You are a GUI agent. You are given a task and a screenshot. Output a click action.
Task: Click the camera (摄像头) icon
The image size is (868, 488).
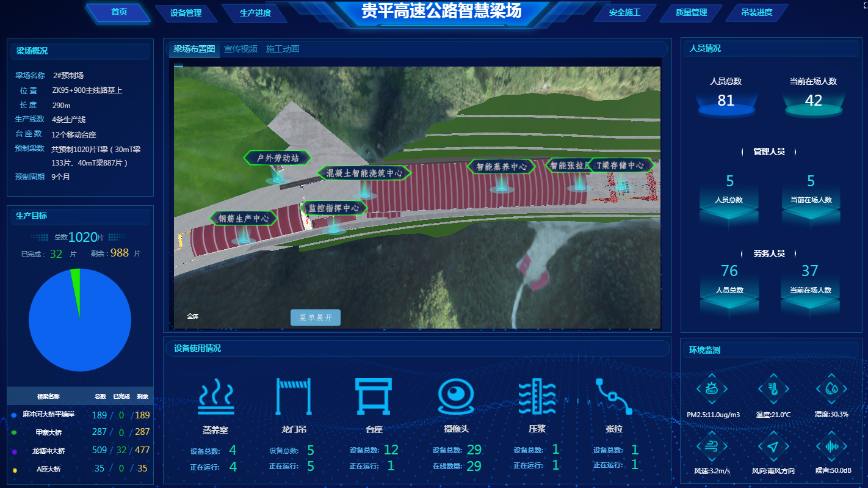point(456,396)
